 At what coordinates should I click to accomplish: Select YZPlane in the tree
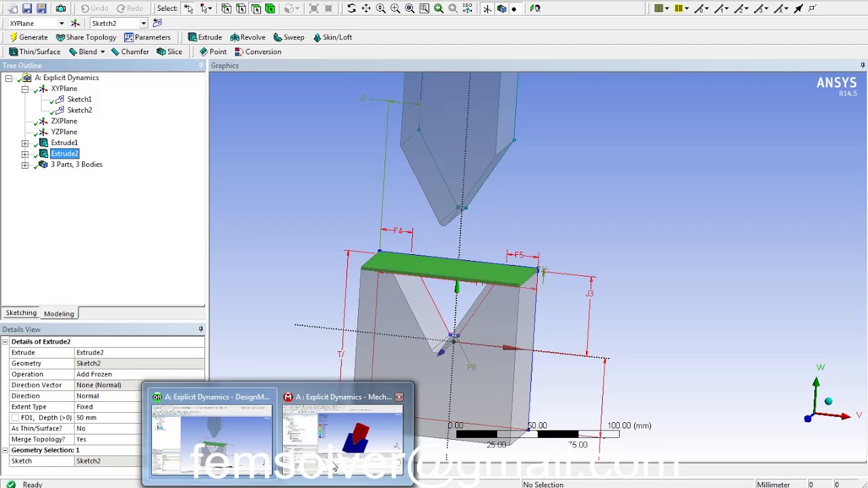64,132
